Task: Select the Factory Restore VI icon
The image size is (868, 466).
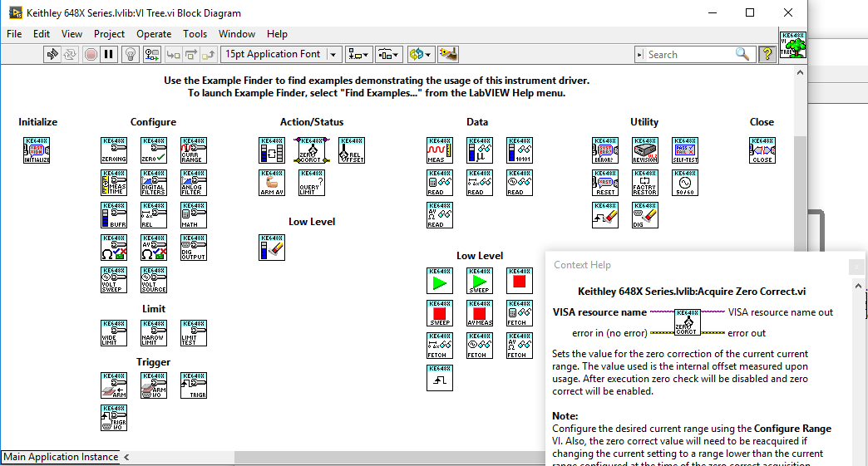Action: coord(645,183)
